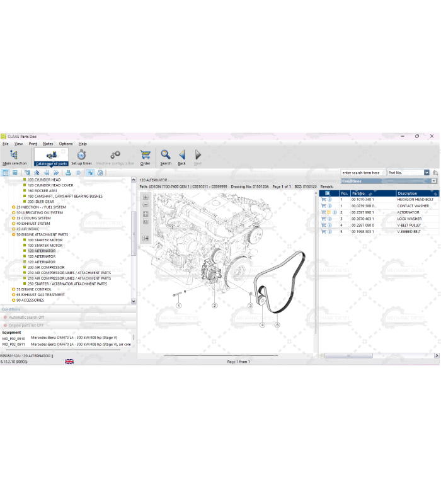Toggle Engine parts list OFF switch
The width and height of the screenshot is (441, 504).
coord(6,325)
